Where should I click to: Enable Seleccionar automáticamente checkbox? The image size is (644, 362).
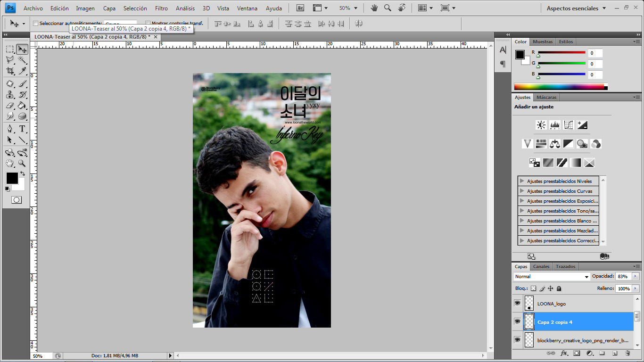[35, 23]
